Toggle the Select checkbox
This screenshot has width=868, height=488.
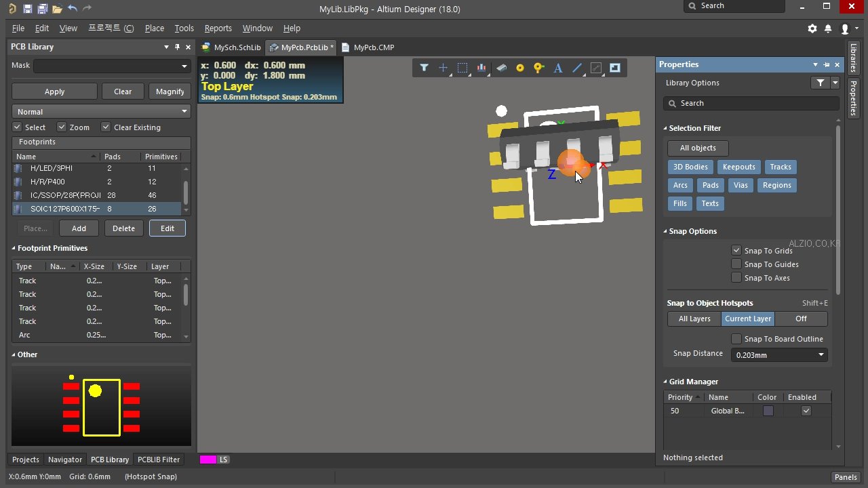pyautogui.click(x=17, y=127)
